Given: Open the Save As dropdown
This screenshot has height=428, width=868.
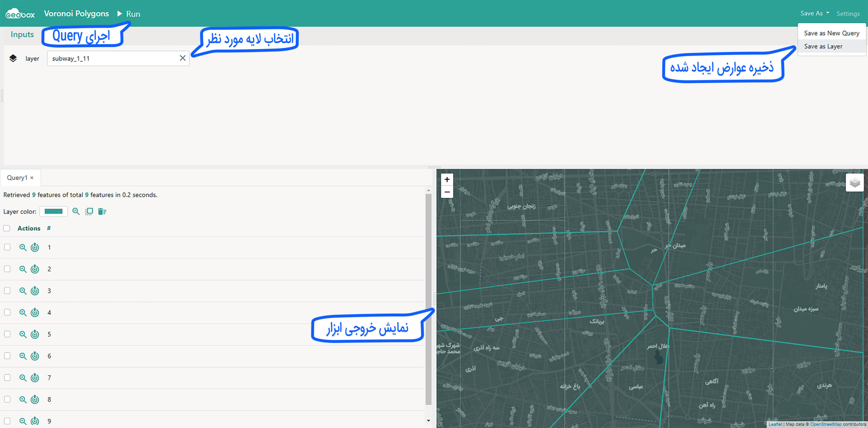Looking at the screenshot, I should coord(814,13).
